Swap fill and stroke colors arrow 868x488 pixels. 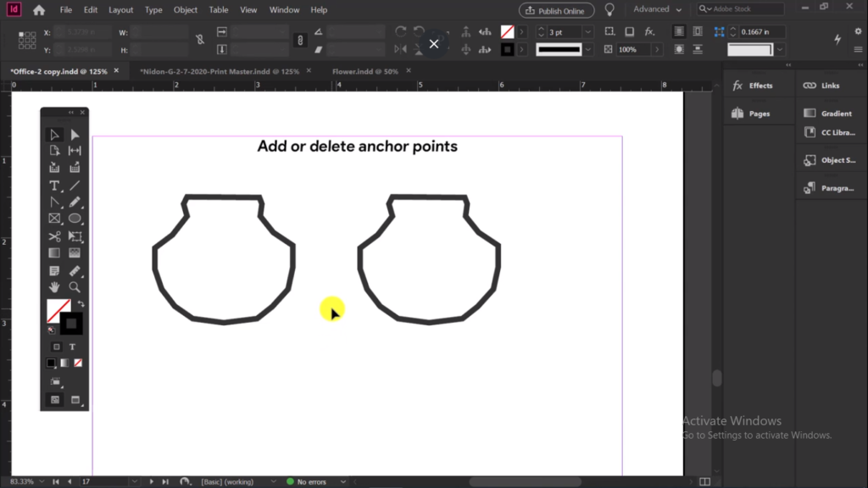(x=81, y=304)
